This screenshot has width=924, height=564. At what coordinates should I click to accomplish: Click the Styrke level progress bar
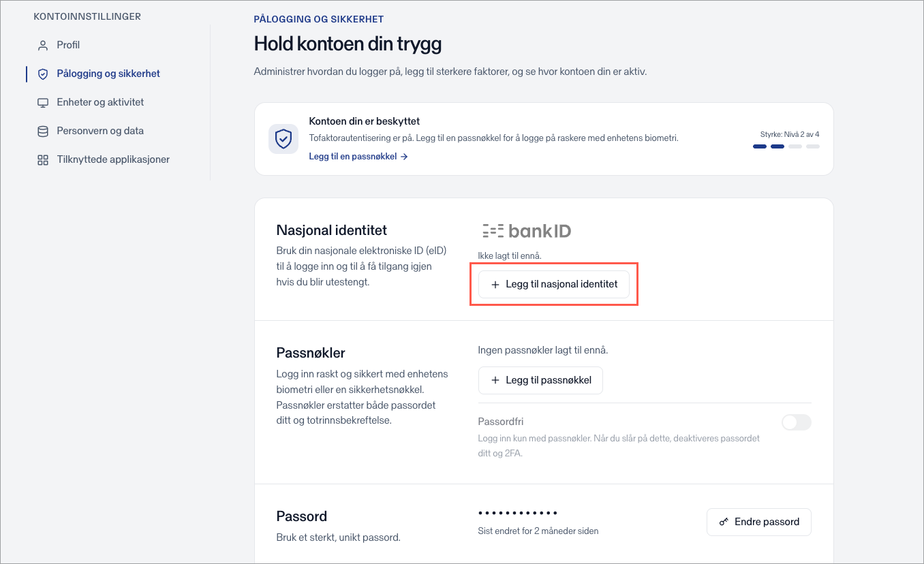[786, 146]
